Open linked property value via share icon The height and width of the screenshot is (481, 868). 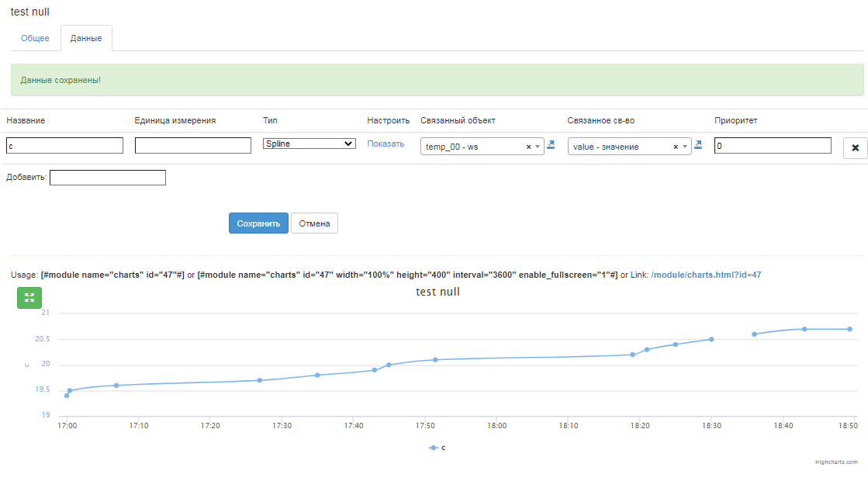[698, 144]
